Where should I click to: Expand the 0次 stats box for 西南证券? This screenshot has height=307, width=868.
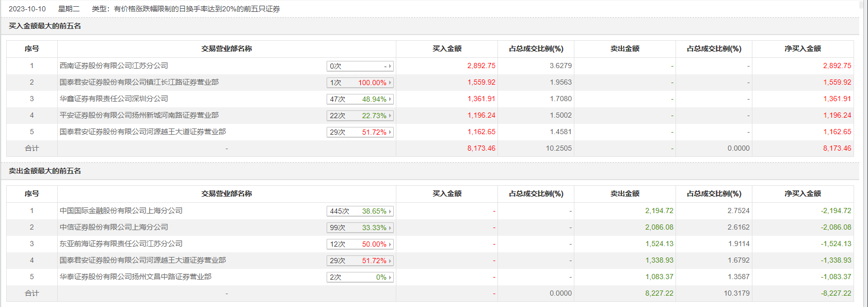click(x=390, y=66)
